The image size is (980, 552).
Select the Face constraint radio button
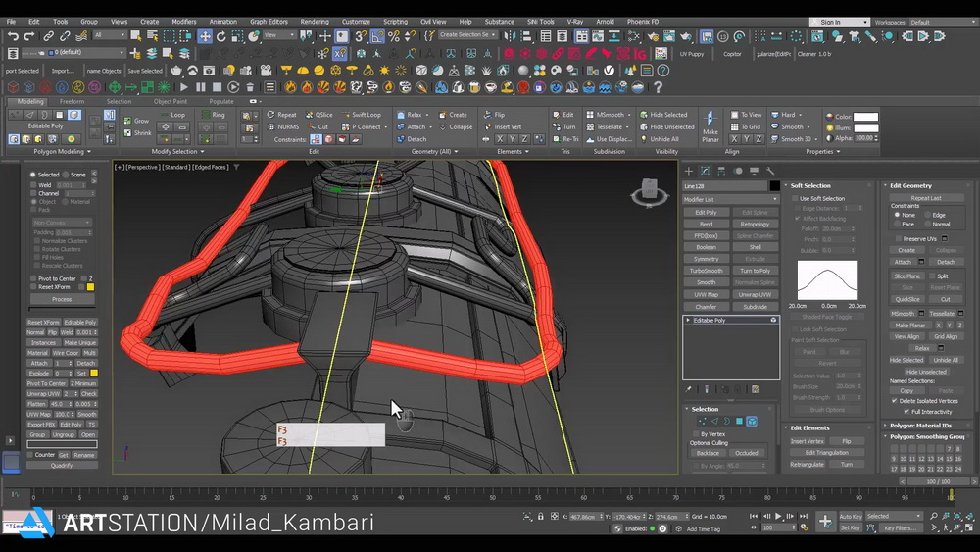(x=897, y=224)
